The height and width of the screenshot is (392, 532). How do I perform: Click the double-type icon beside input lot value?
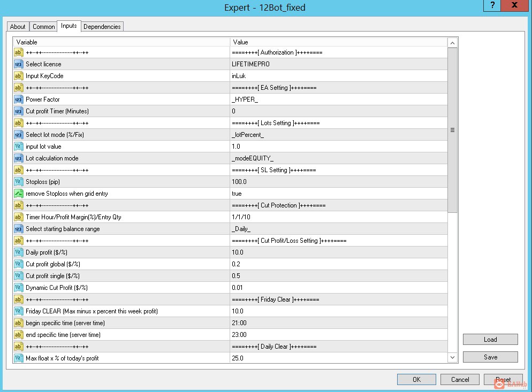coord(18,147)
